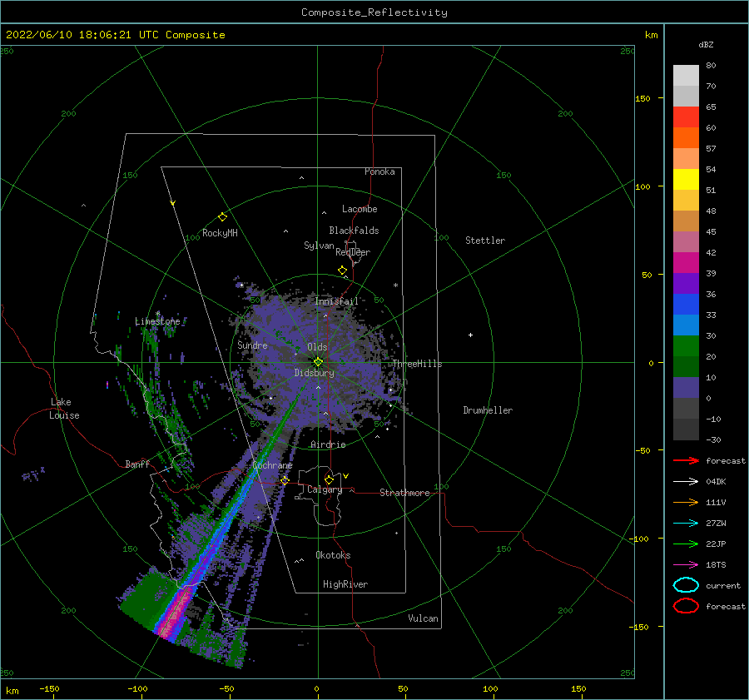The width and height of the screenshot is (749, 700).
Task: Click the yellow diamond marker below RedDeer
Action: click(343, 271)
